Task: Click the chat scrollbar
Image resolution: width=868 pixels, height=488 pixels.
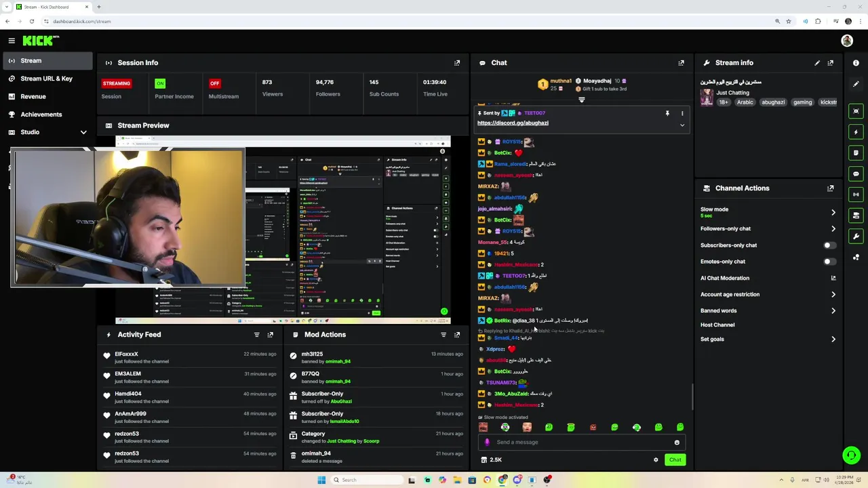Action: coord(692,396)
